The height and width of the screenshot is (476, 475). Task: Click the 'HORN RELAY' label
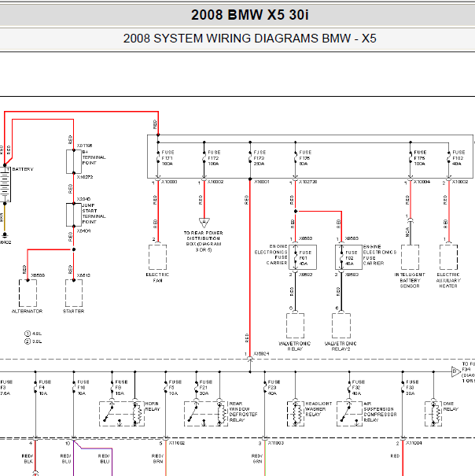click(153, 407)
